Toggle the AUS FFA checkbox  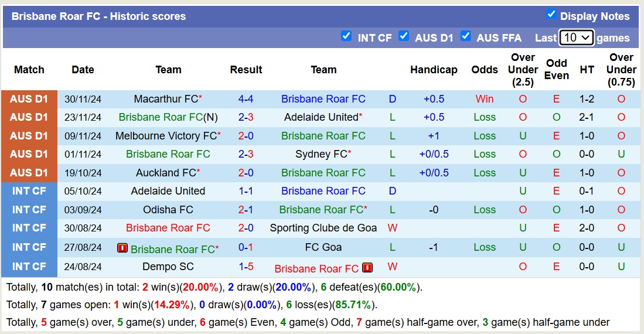[x=465, y=36]
